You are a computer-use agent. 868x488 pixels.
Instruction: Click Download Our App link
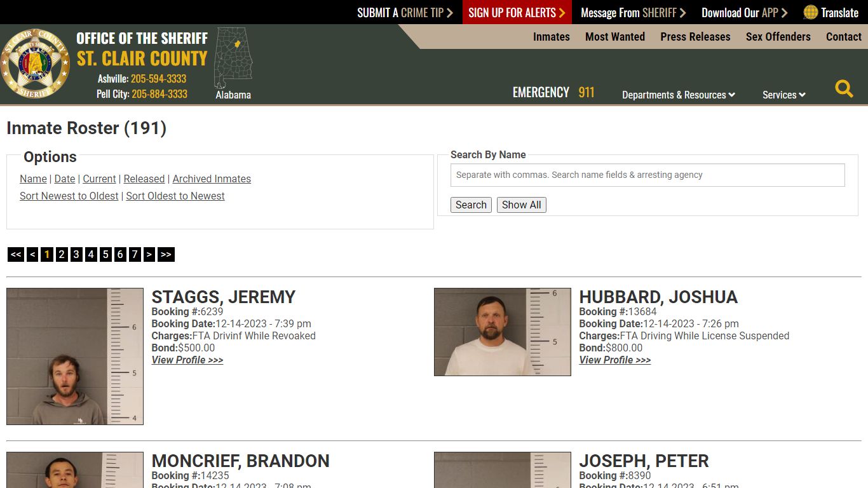tap(744, 12)
